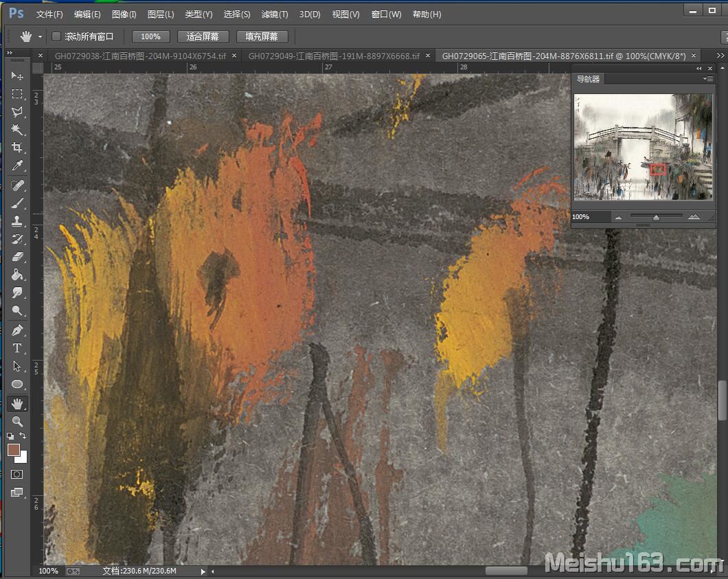Switch to GH0729038 document tab
This screenshot has height=579, width=728.
(140, 56)
